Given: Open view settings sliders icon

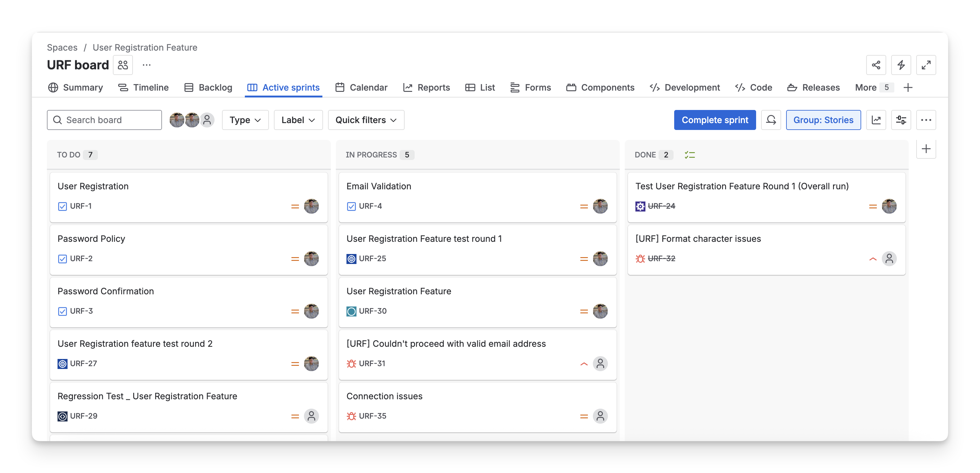Looking at the screenshot, I should (901, 120).
